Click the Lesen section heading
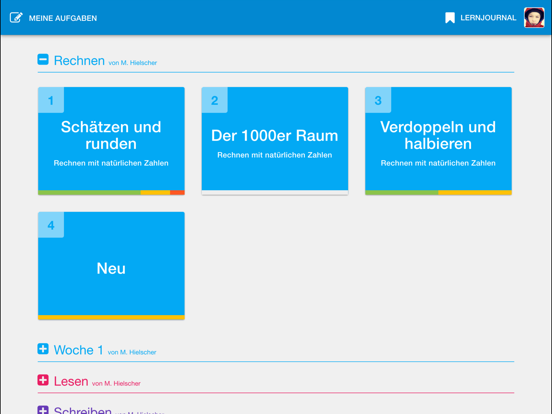 [x=71, y=381]
